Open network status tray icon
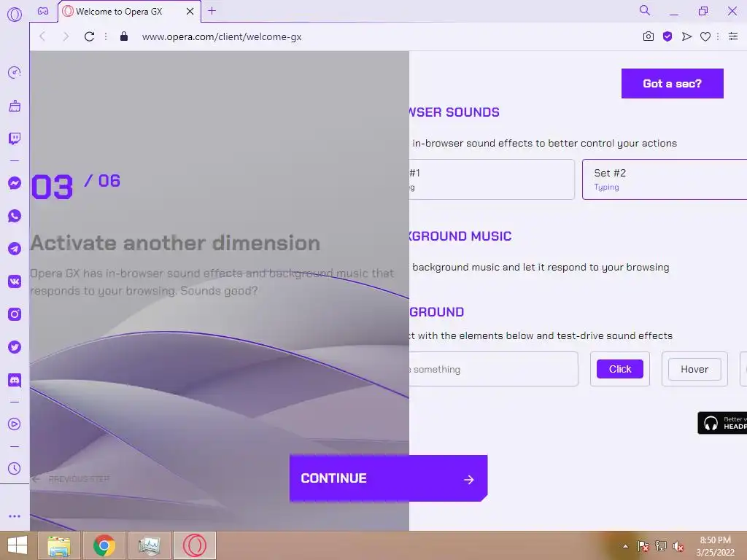Screen dimensions: 747x560 [x=661, y=546]
